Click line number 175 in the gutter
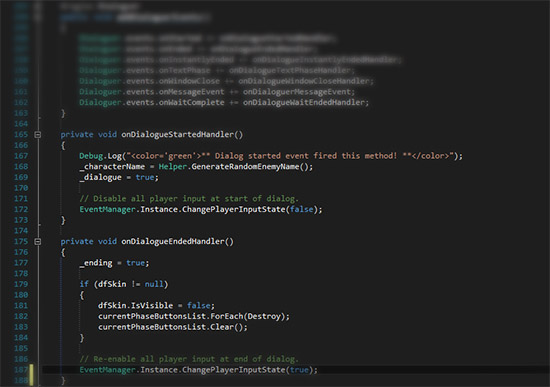 (21, 242)
